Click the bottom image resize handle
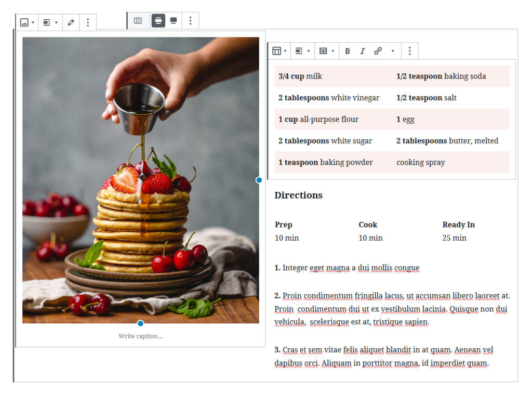 [140, 323]
